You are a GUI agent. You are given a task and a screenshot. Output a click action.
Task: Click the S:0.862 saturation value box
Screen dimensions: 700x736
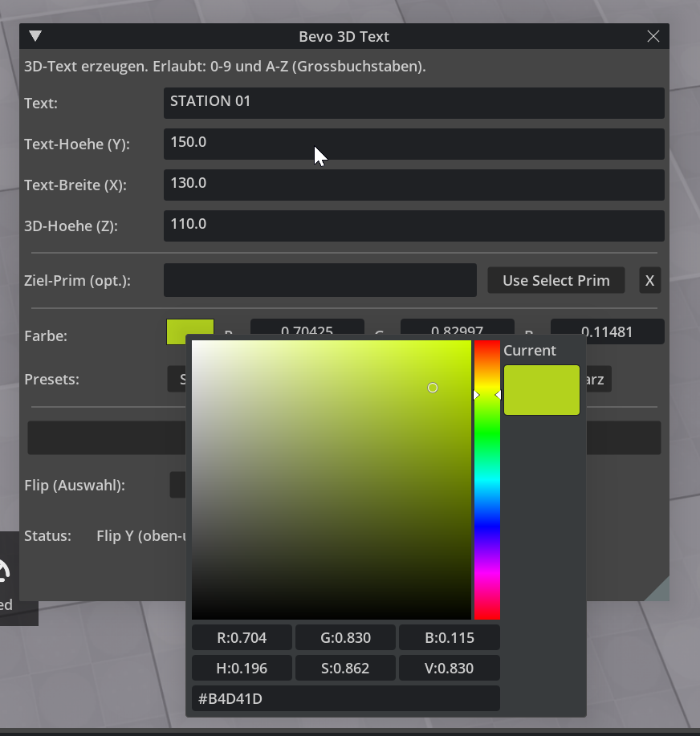345,668
